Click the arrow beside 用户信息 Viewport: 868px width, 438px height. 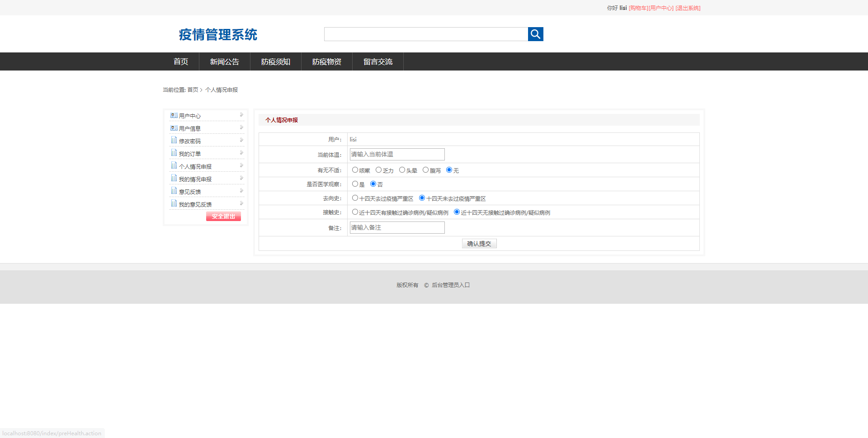[x=241, y=127]
